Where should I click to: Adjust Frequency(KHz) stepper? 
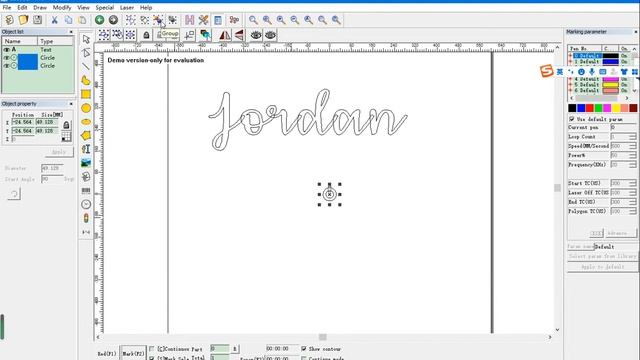[632, 164]
